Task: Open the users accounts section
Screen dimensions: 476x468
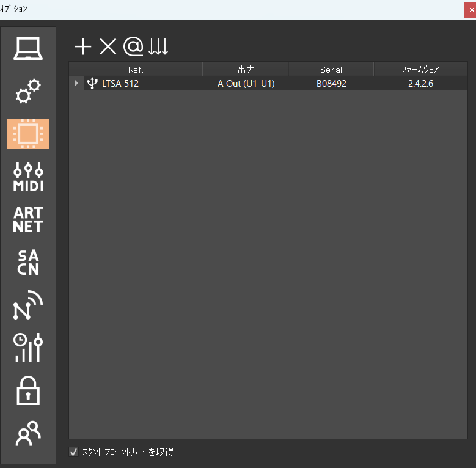Action: (28, 433)
